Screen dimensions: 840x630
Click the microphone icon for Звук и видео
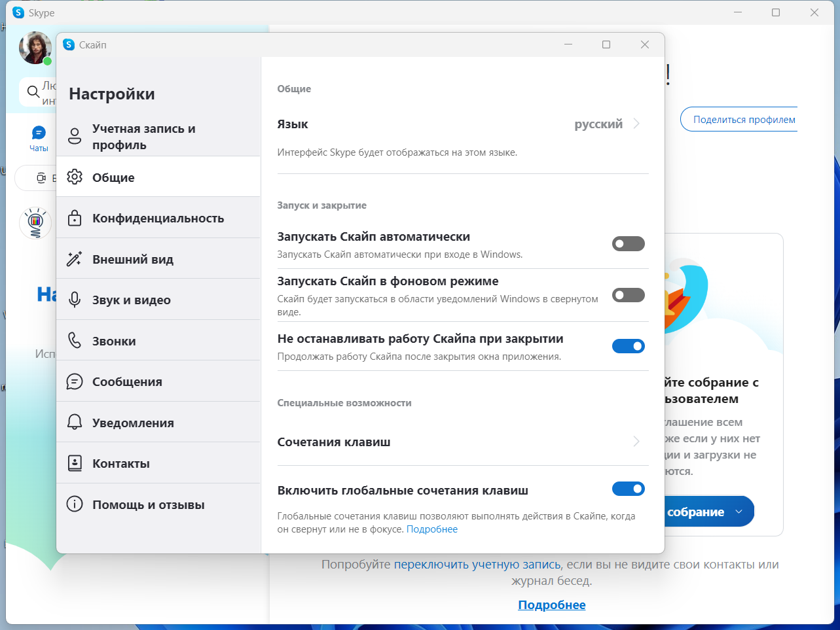(x=75, y=300)
